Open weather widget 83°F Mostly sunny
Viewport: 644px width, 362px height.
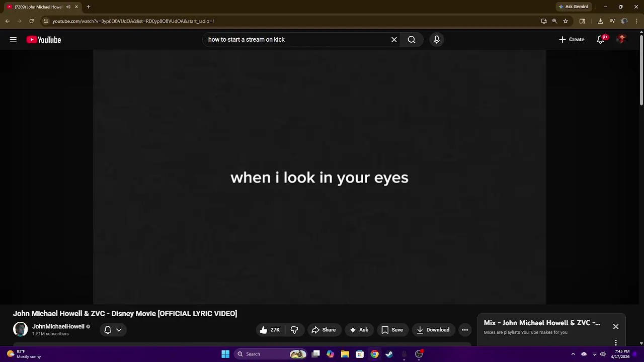point(24,354)
